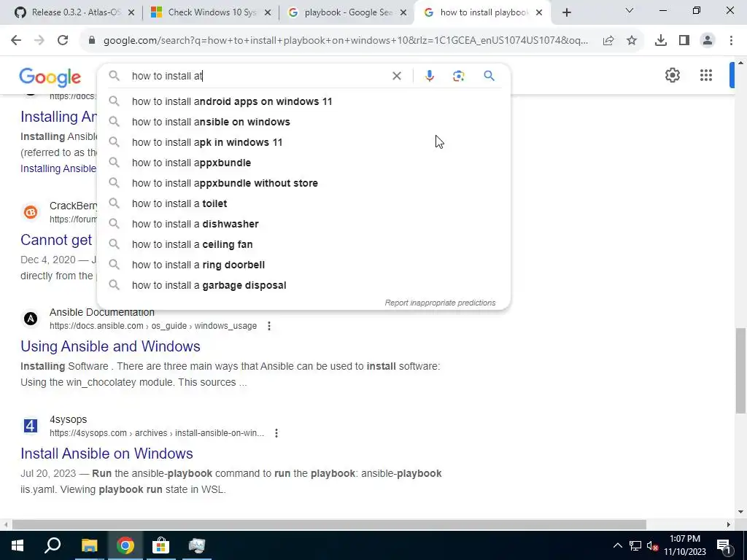Focus the Google search input field

pyautogui.click(x=258, y=76)
